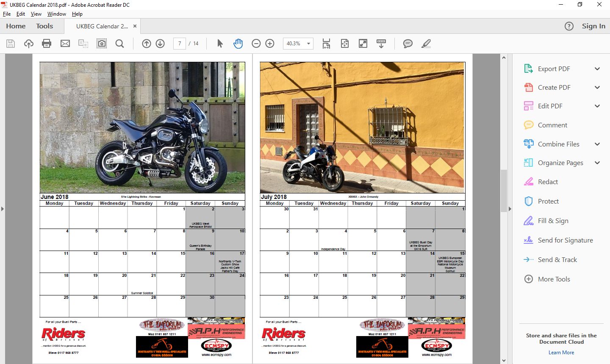
Task: Click the Print file icon
Action: pyautogui.click(x=47, y=44)
